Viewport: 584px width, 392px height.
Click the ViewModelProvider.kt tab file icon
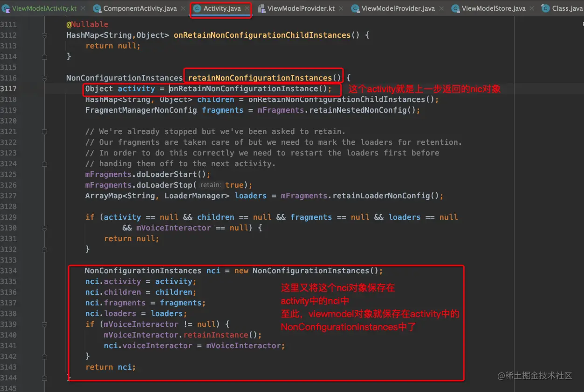tap(261, 8)
